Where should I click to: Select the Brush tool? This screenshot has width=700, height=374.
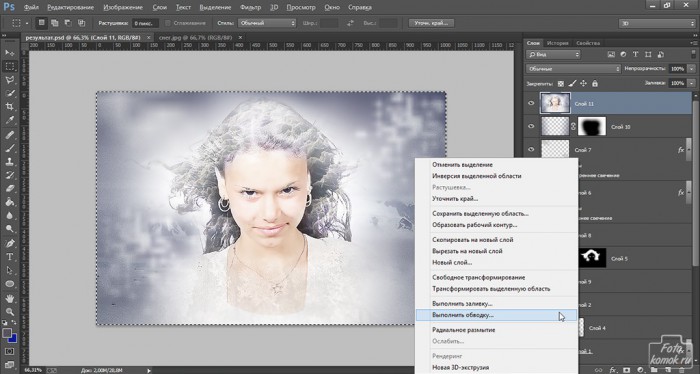click(9, 148)
